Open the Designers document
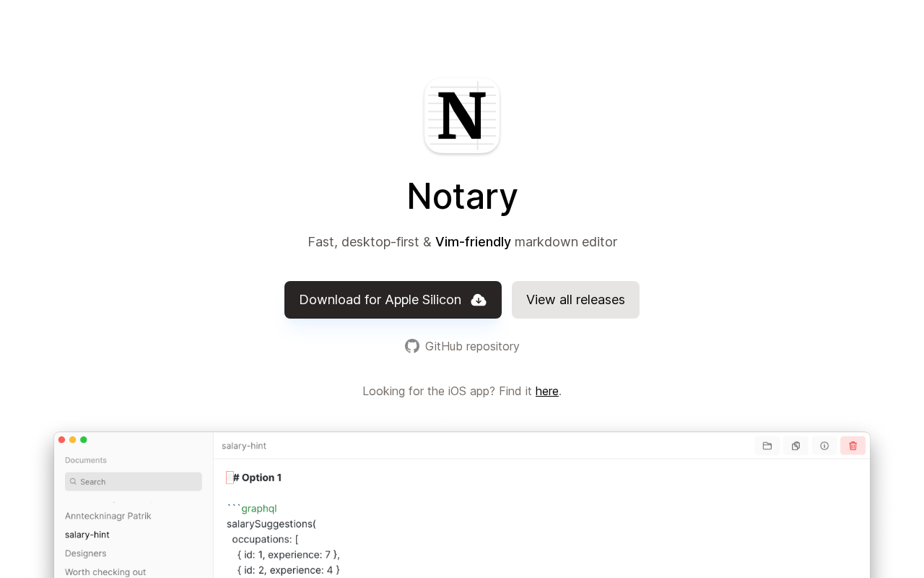Screen dimensions: 924x578 tap(86, 553)
